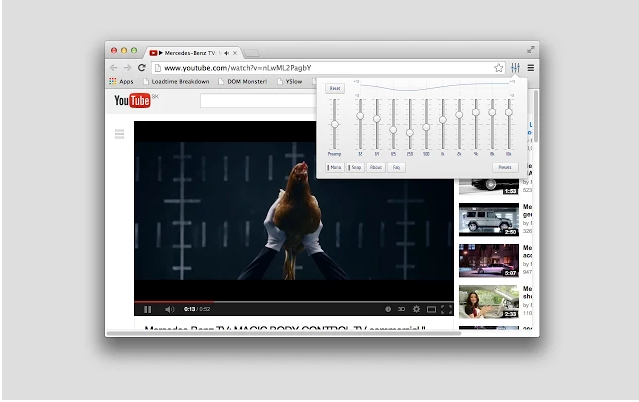Click the 250 Hz band slider knob

coord(410,133)
